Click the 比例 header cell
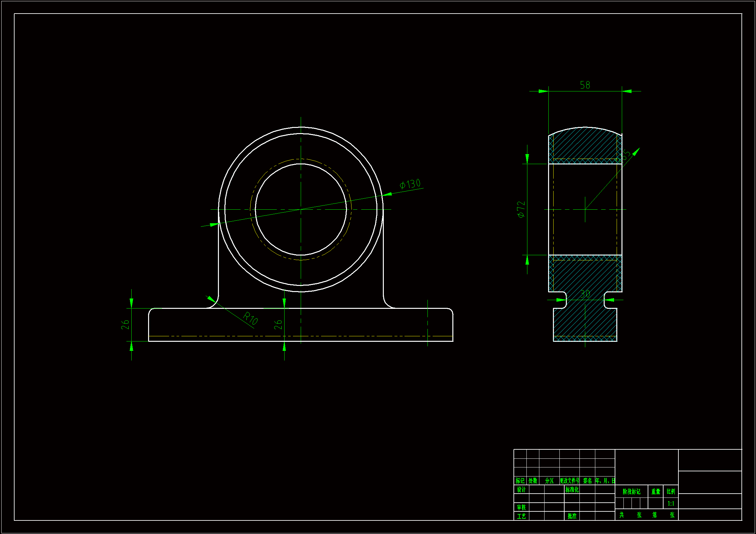756x534 pixels. click(671, 492)
